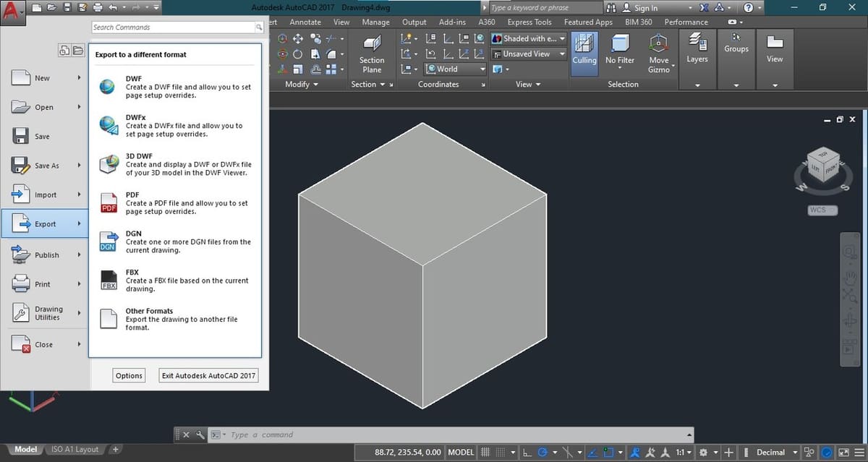Click the Section Plane tool icon
Screen dimensions: 868x462
pos(372,43)
